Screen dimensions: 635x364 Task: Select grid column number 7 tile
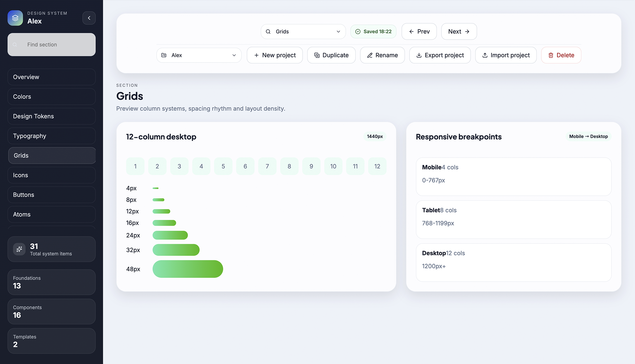pos(267,166)
